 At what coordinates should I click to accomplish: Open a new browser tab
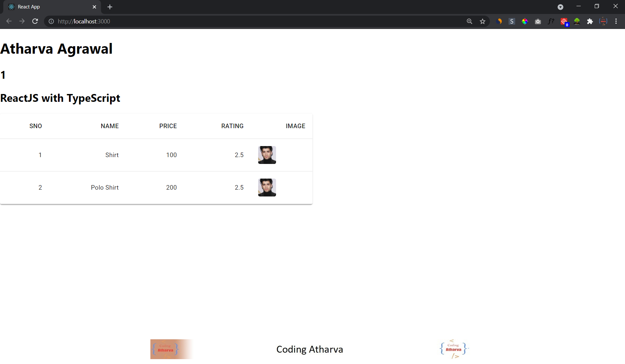click(110, 7)
